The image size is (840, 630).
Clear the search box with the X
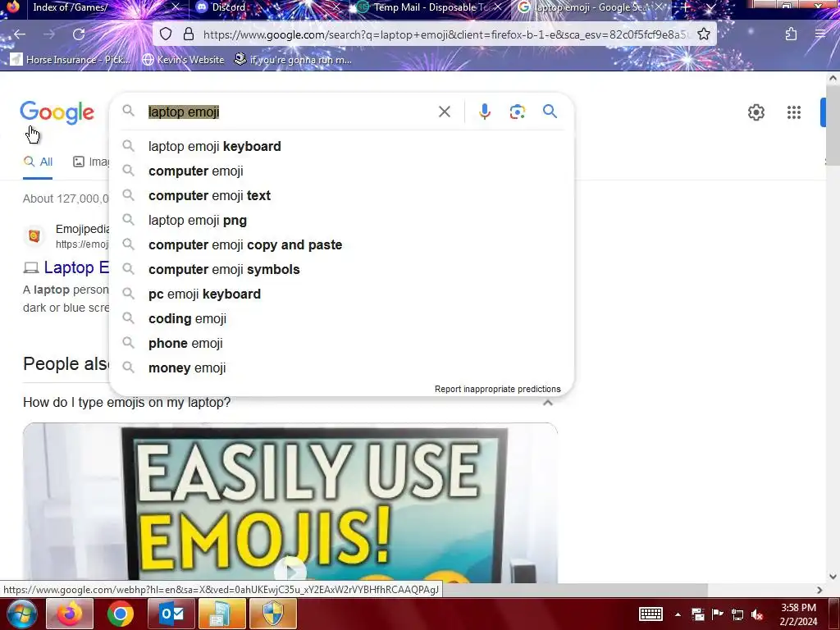(x=444, y=112)
